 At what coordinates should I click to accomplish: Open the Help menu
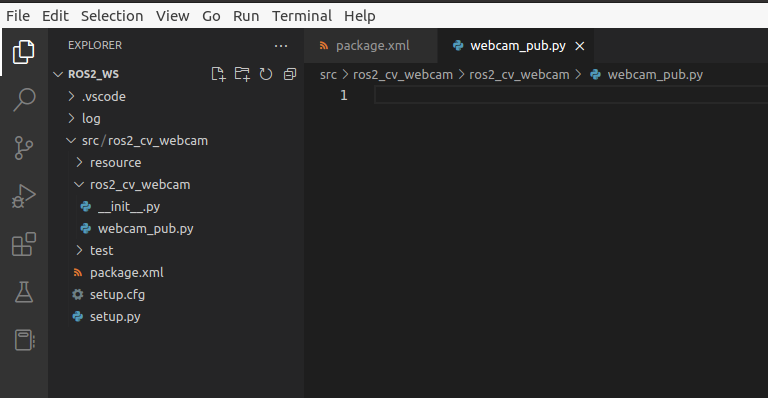tap(360, 16)
